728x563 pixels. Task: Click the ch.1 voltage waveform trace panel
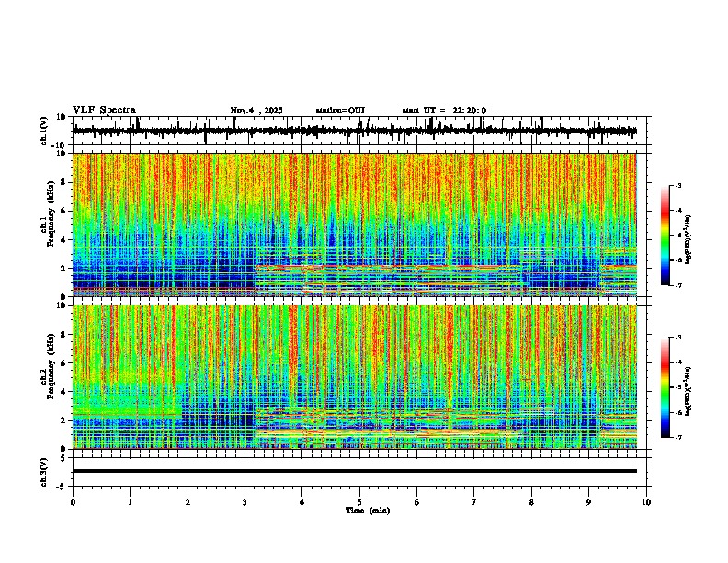pos(359,131)
